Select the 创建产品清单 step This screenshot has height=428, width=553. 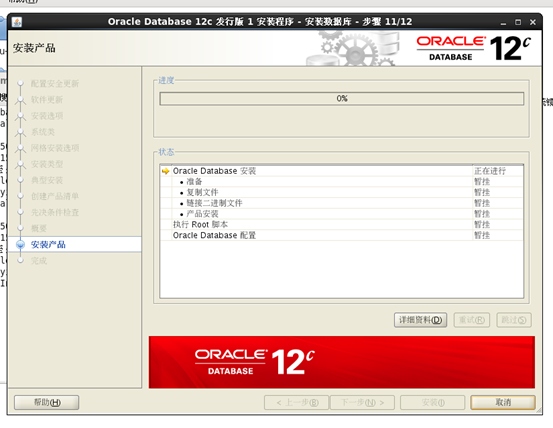tap(55, 196)
